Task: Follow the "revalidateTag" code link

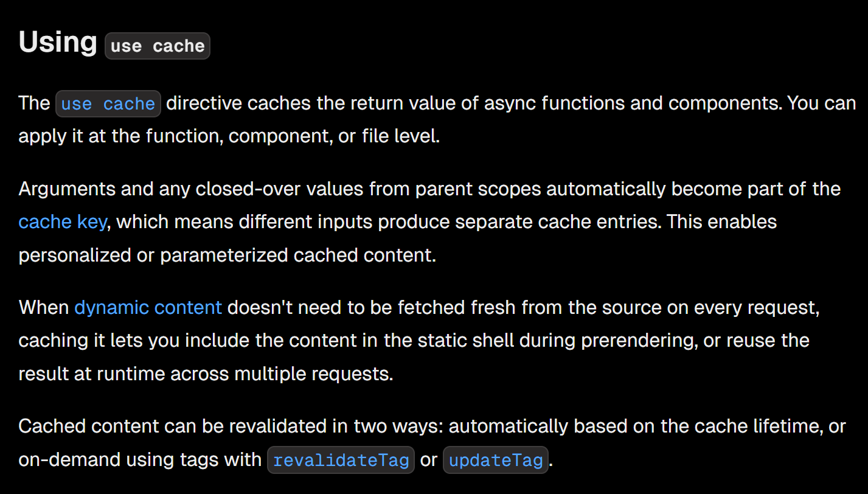Action: pyautogui.click(x=341, y=461)
